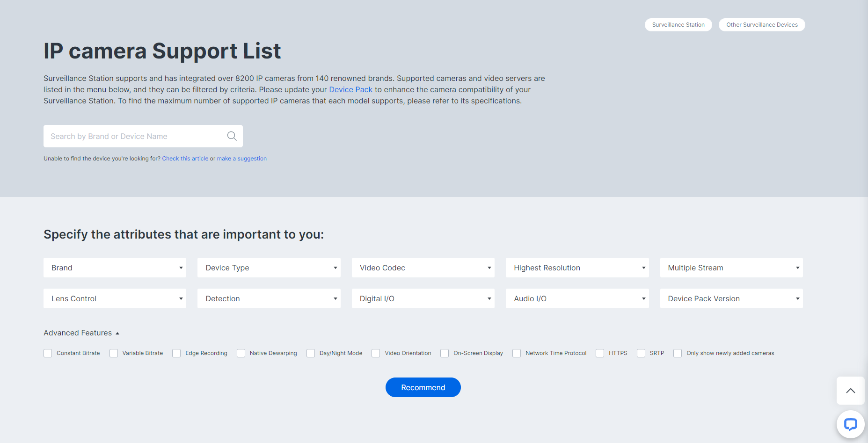Click the make a suggestion link
This screenshot has width=868, height=443.
pos(242,159)
